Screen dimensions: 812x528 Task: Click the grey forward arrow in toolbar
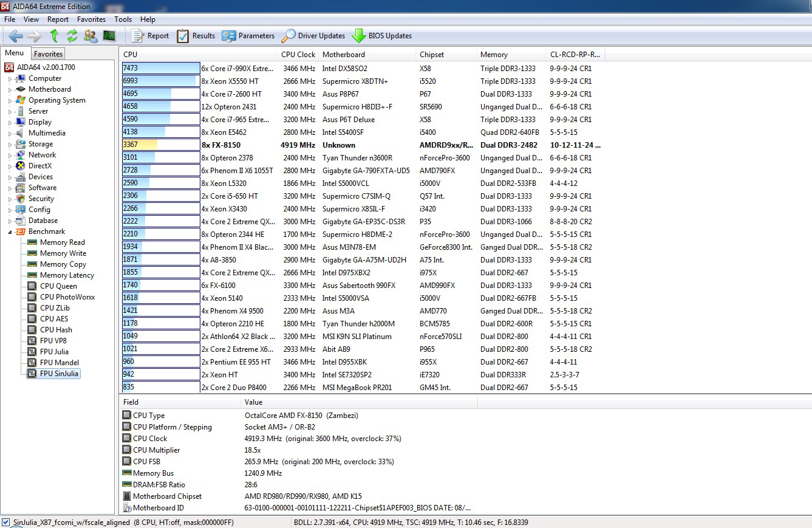click(34, 36)
